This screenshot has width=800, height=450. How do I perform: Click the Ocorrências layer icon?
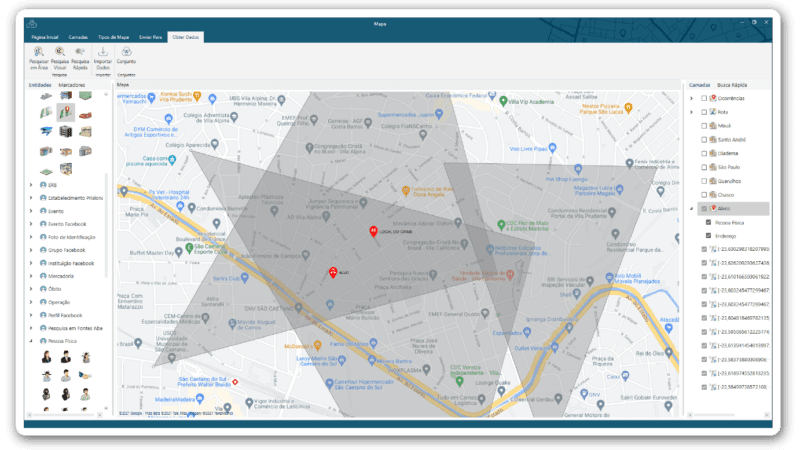[x=713, y=98]
